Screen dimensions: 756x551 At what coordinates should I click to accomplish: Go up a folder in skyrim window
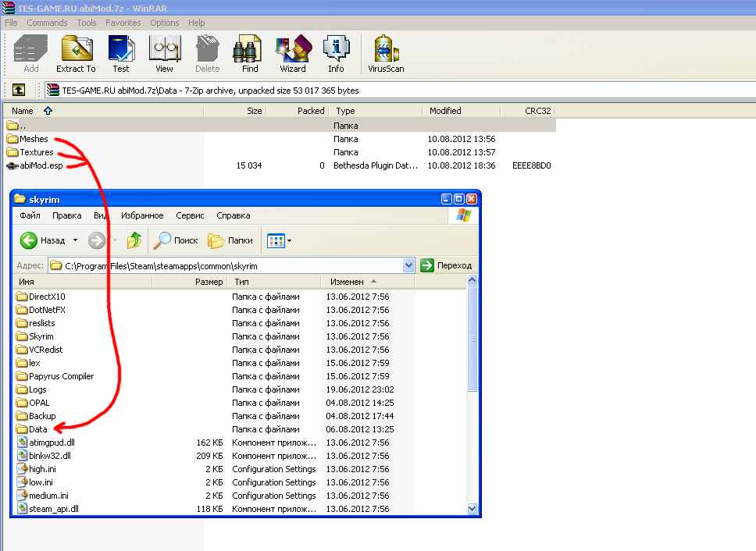tap(134, 240)
